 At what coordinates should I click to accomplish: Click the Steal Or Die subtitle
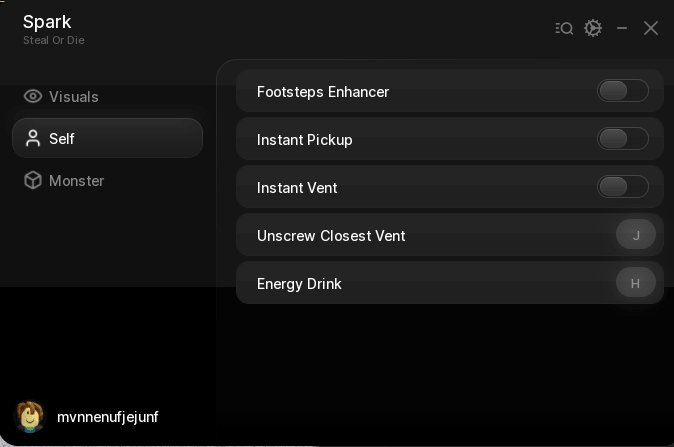54,40
